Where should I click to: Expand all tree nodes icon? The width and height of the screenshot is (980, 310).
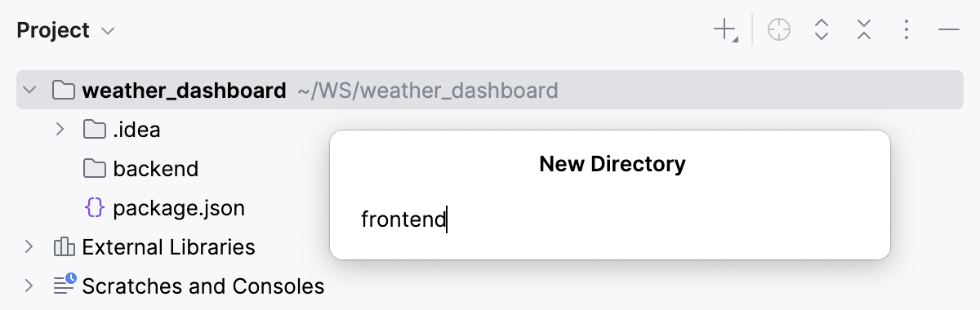click(x=822, y=31)
